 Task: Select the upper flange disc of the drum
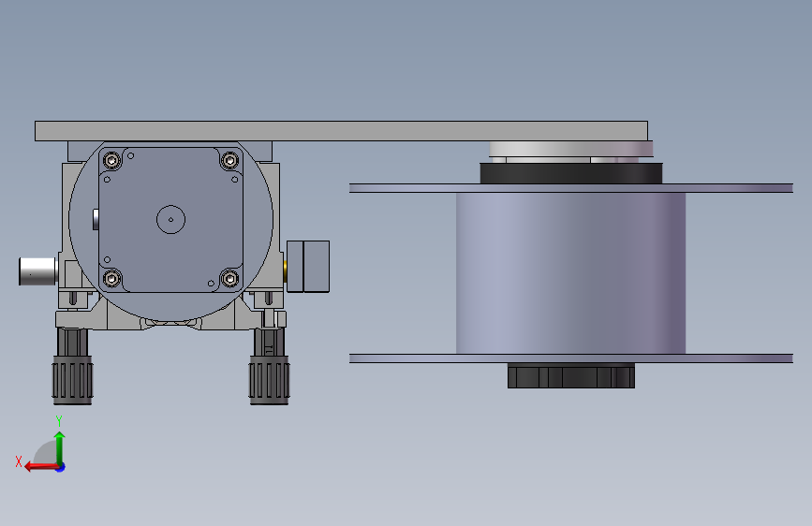point(570,188)
